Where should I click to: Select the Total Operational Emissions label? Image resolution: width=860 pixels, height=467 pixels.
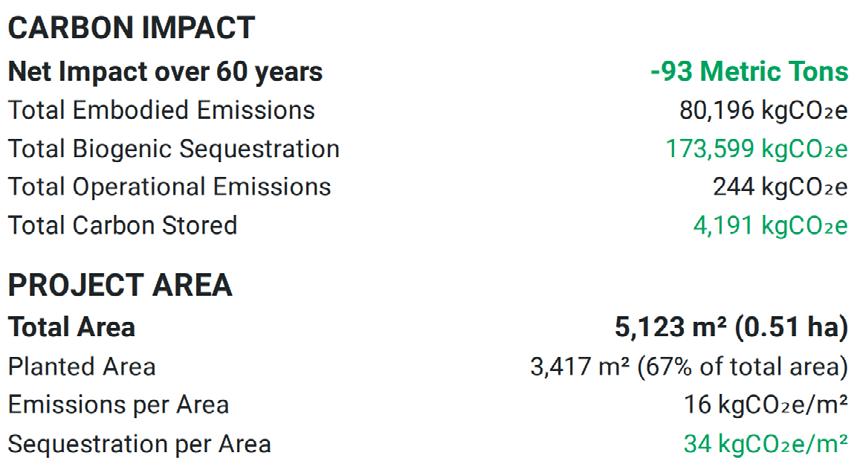[169, 187]
